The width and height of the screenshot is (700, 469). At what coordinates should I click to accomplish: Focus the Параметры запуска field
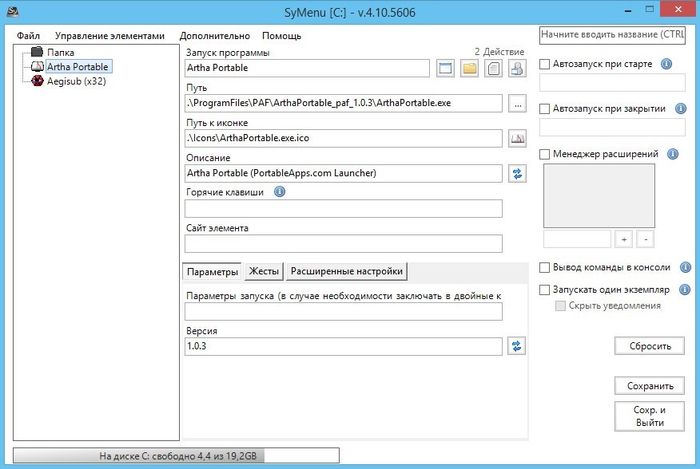(x=343, y=311)
